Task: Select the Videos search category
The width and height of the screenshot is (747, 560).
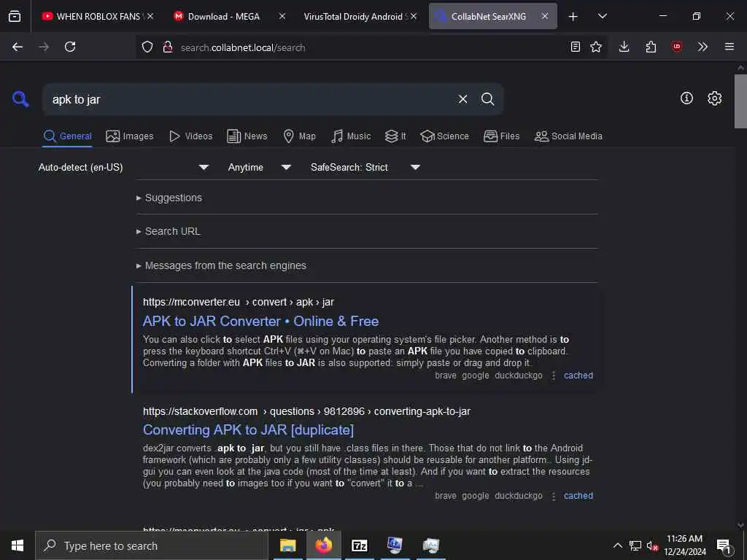Action: coord(190,136)
